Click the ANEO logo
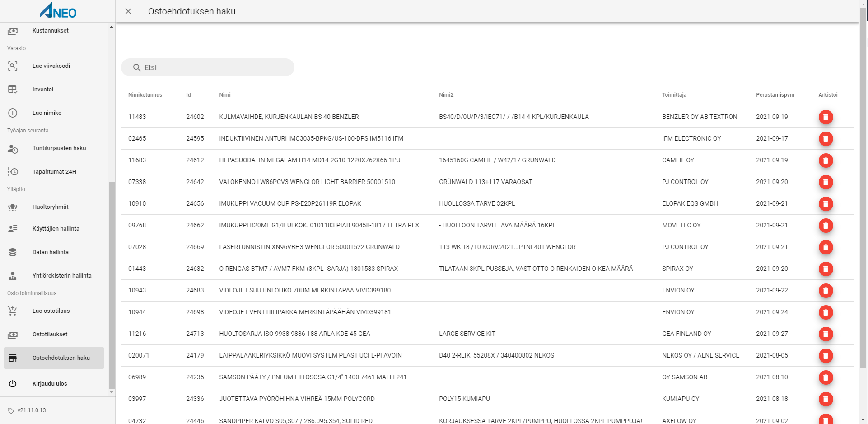Image resolution: width=868 pixels, height=424 pixels. click(x=58, y=11)
